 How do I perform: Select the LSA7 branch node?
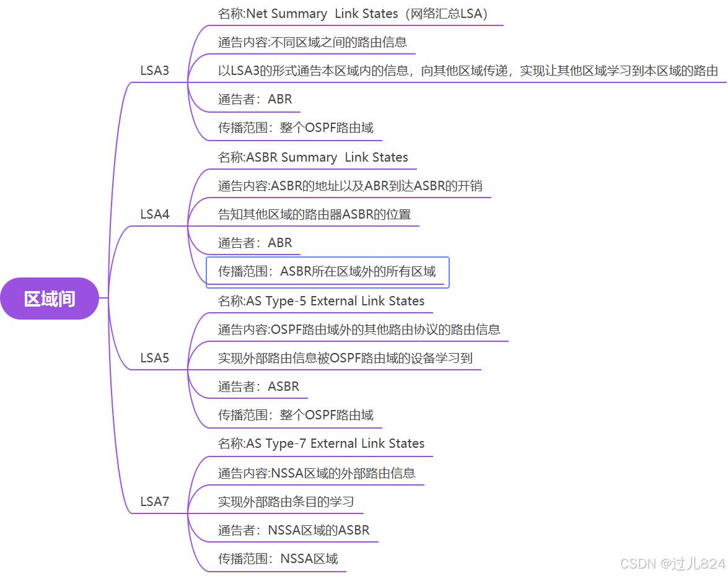(154, 502)
